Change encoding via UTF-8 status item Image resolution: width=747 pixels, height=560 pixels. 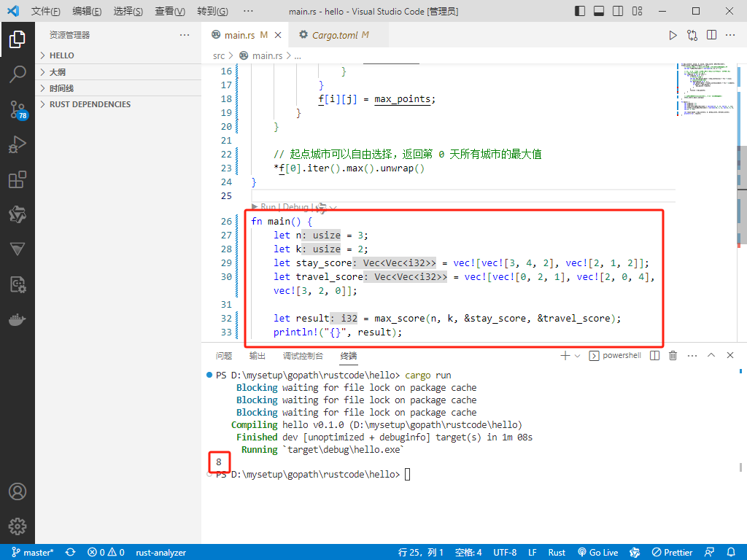505,553
